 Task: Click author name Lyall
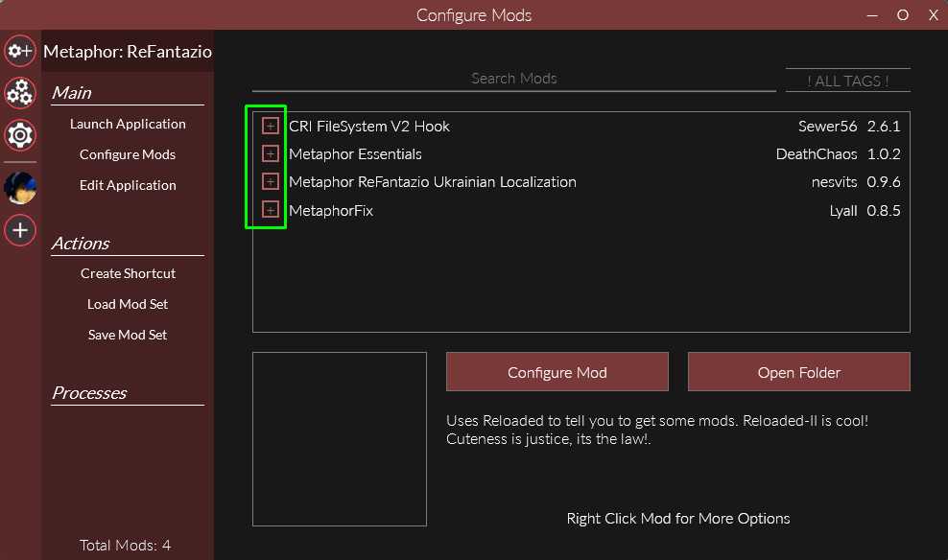point(843,211)
